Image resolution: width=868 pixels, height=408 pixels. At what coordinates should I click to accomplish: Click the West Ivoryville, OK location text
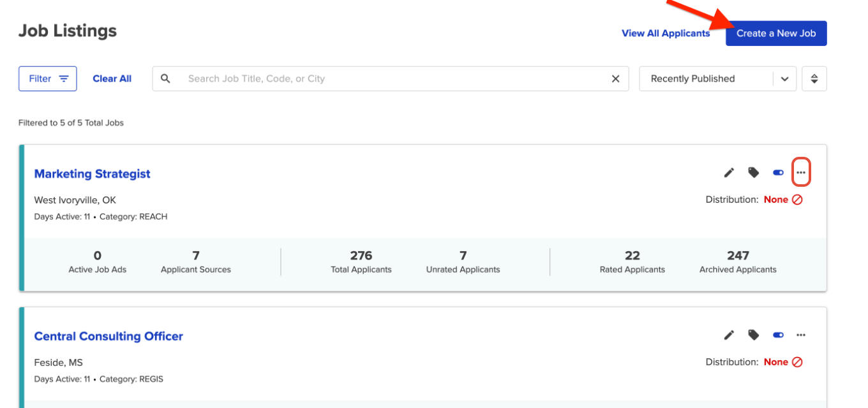pos(75,200)
